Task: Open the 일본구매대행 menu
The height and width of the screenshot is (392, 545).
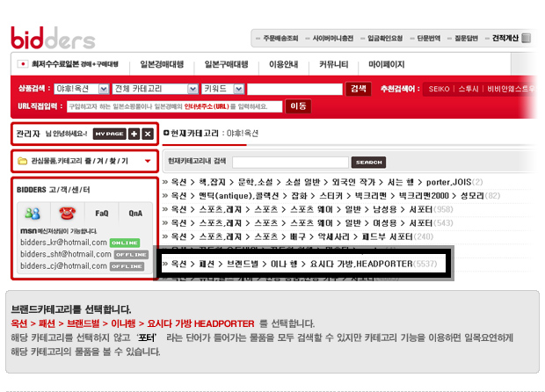Action: (x=226, y=64)
